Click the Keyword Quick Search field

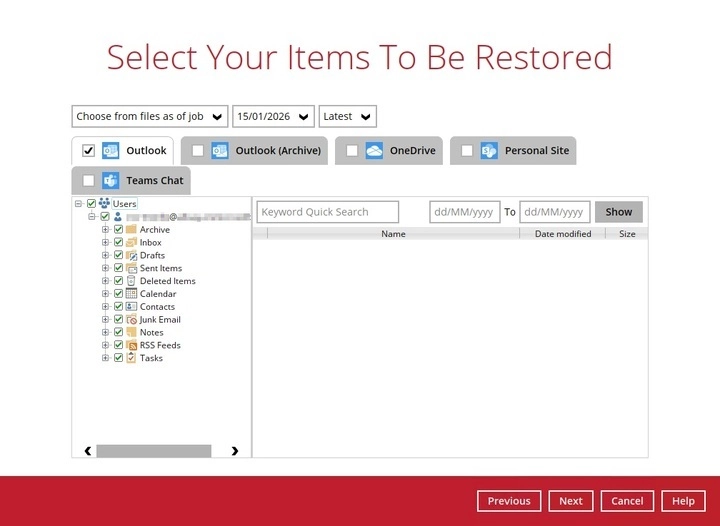click(x=327, y=212)
